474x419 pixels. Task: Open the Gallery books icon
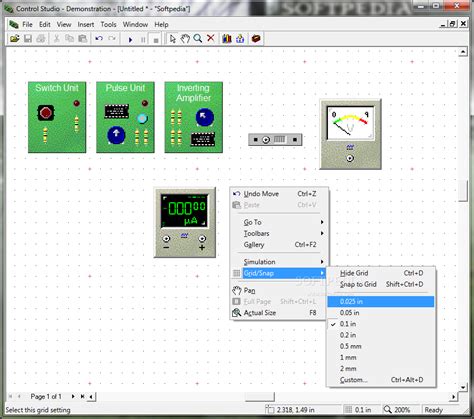227,39
